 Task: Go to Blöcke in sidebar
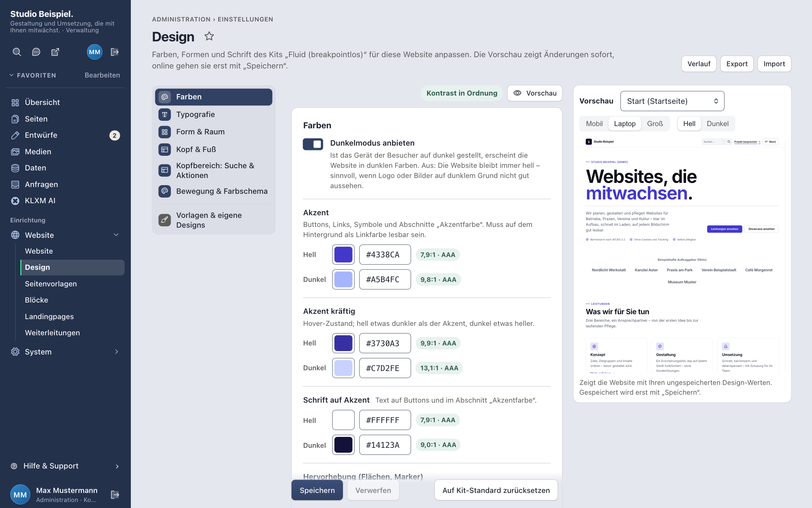click(36, 300)
